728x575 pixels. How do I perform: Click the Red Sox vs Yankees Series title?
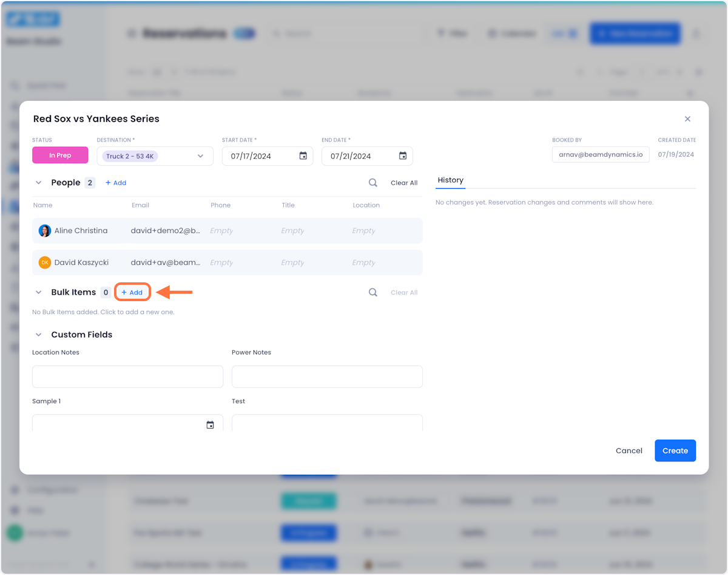tap(96, 119)
